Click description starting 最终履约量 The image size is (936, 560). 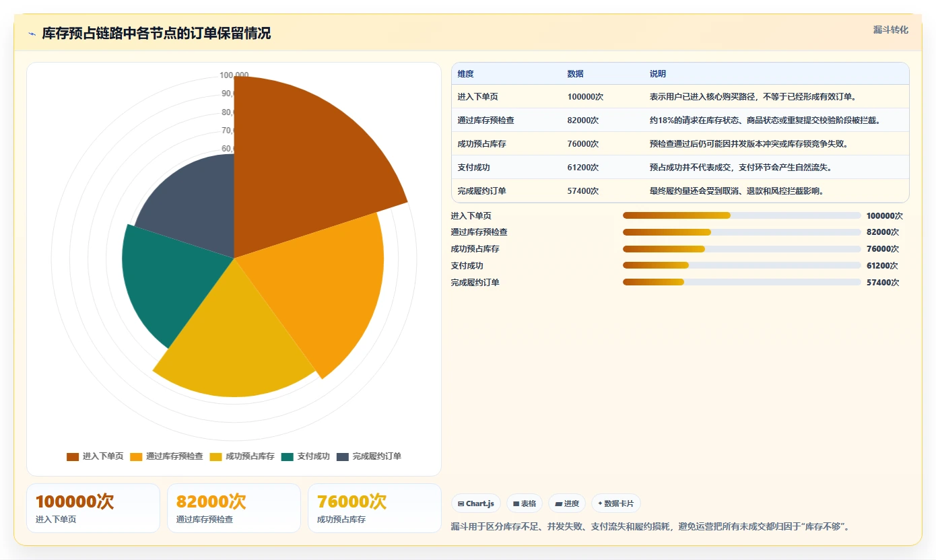point(737,191)
